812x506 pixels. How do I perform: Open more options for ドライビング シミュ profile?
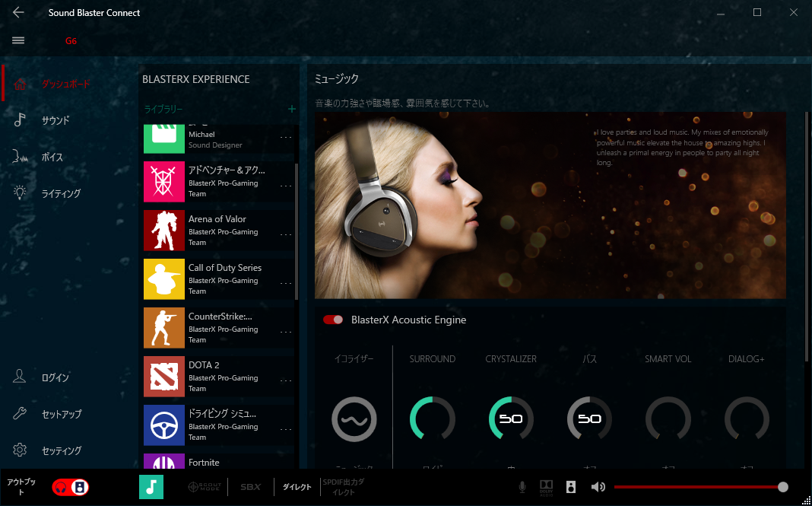point(286,429)
